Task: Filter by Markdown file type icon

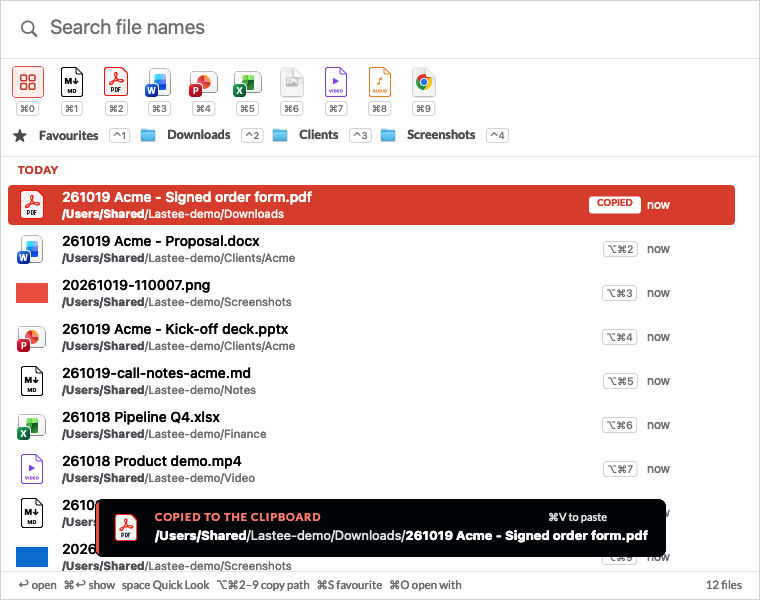Action: 72,82
